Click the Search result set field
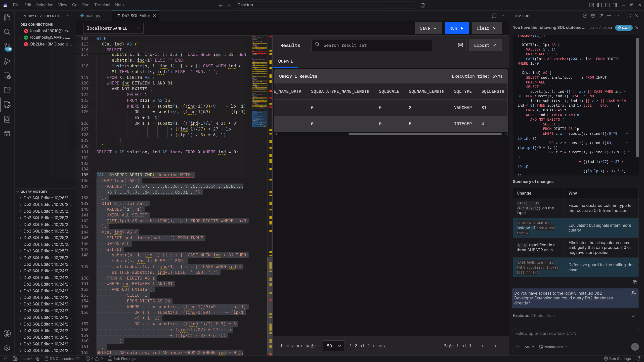 click(x=371, y=45)
